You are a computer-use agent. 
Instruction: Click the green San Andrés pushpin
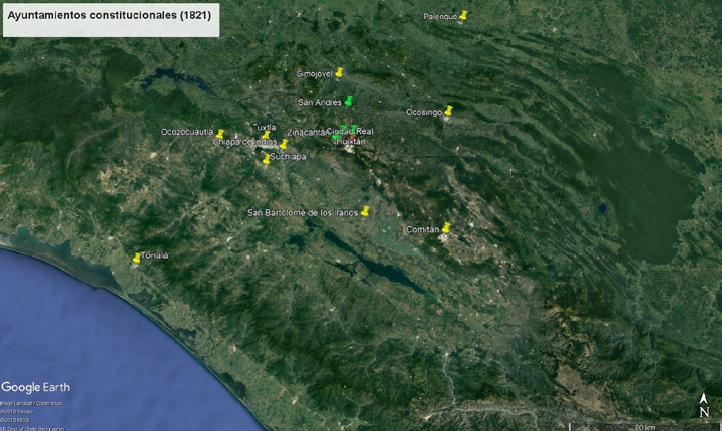coord(349,100)
